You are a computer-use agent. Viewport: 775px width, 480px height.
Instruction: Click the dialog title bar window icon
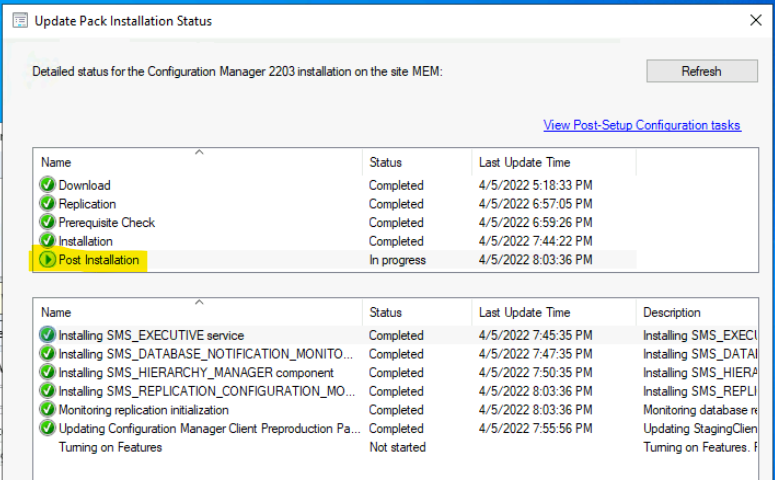(20, 21)
